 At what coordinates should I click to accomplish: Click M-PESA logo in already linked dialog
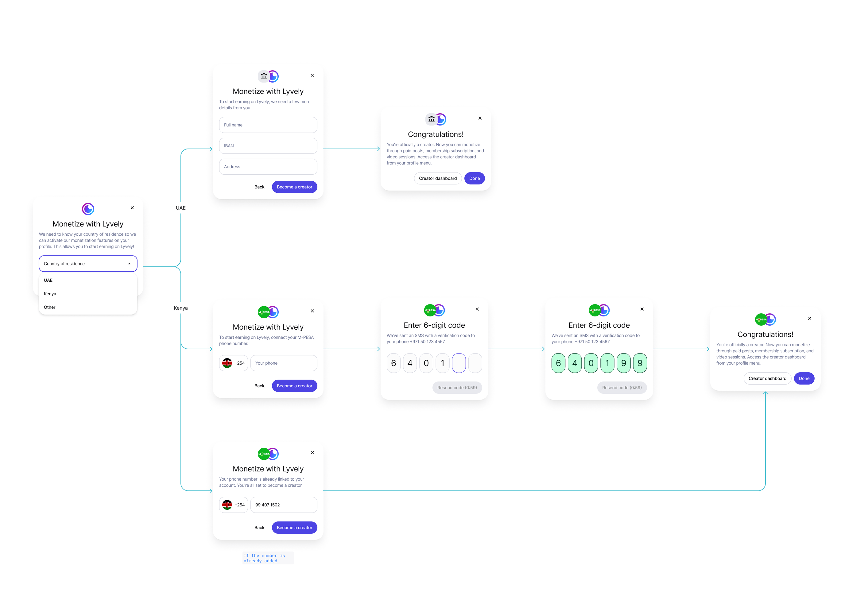264,454
